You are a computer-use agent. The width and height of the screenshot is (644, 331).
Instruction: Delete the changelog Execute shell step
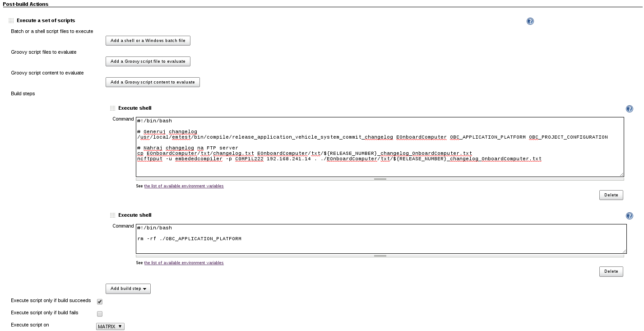point(611,195)
